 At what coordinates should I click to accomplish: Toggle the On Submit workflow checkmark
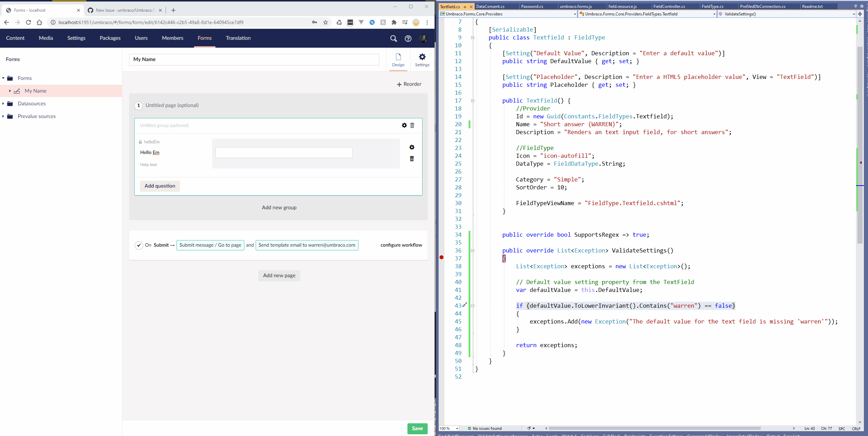(139, 245)
